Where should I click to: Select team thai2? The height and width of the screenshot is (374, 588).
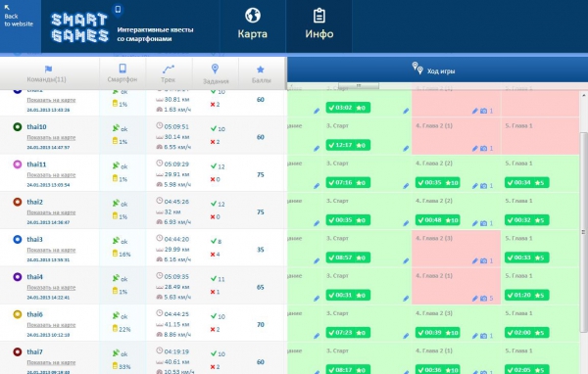[x=35, y=202]
